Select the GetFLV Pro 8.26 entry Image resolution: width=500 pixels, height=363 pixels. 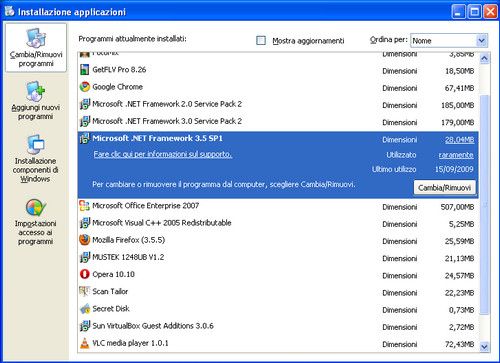[x=278, y=70]
